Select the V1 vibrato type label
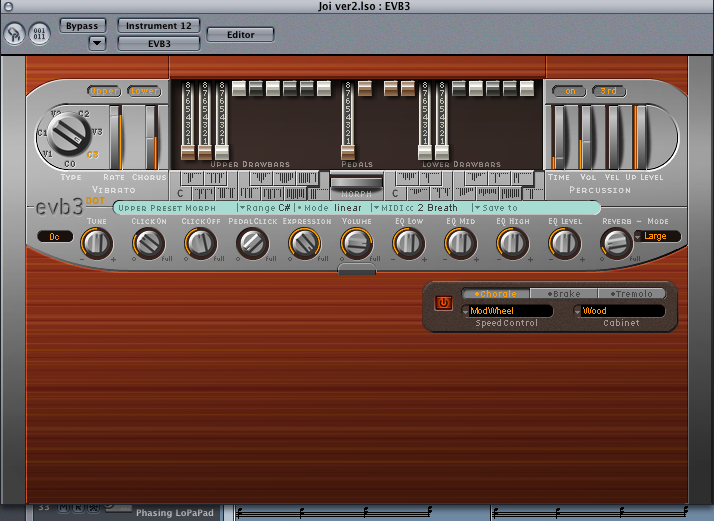The width and height of the screenshot is (714, 521). [47, 154]
